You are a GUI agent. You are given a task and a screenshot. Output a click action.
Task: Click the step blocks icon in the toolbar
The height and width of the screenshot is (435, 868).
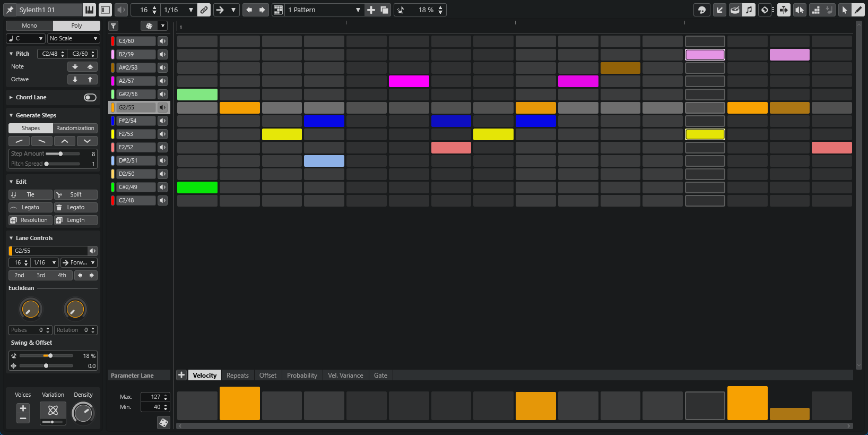pyautogui.click(x=816, y=10)
